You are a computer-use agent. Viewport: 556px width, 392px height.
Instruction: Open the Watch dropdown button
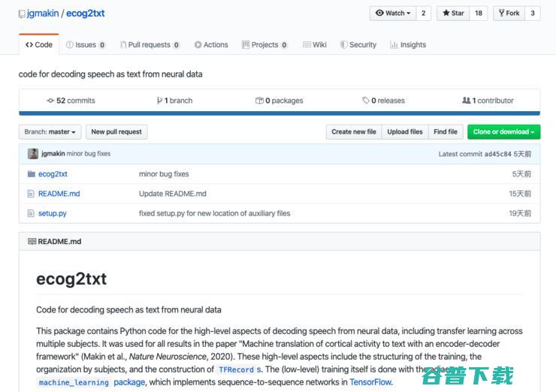pyautogui.click(x=392, y=13)
